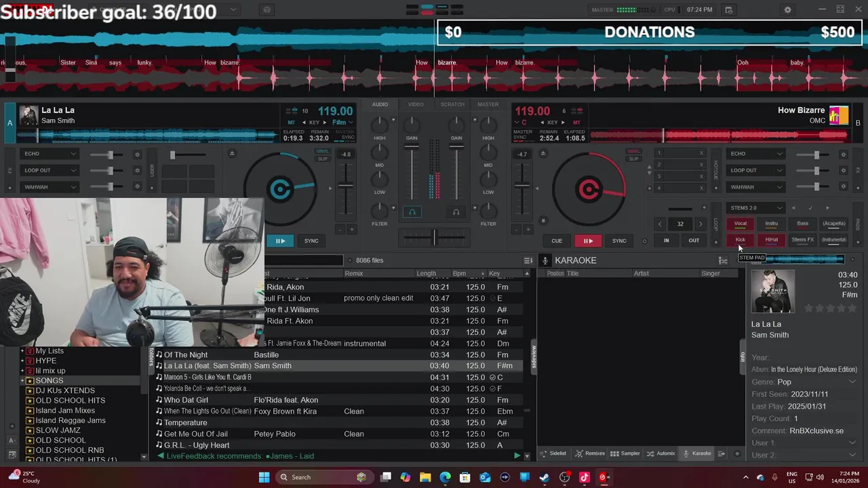Delete hotcue 1 with its X
The height and width of the screenshot is (488, 868).
701,153
